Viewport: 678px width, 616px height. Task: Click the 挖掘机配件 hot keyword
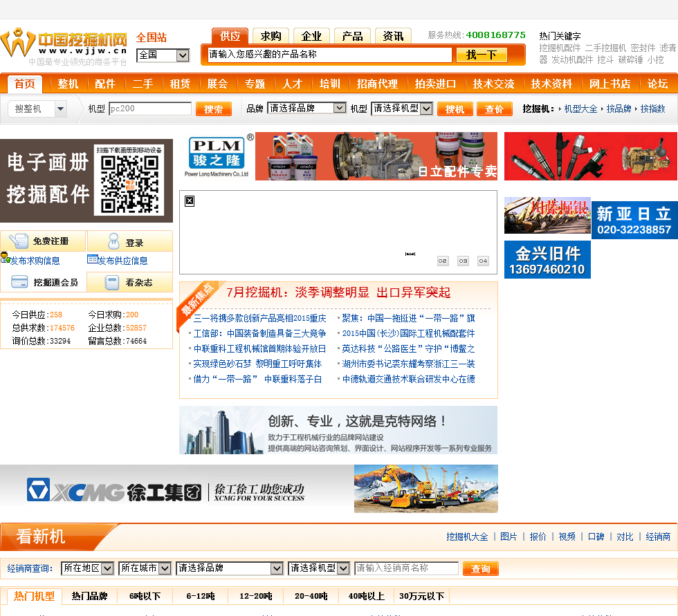(x=560, y=48)
